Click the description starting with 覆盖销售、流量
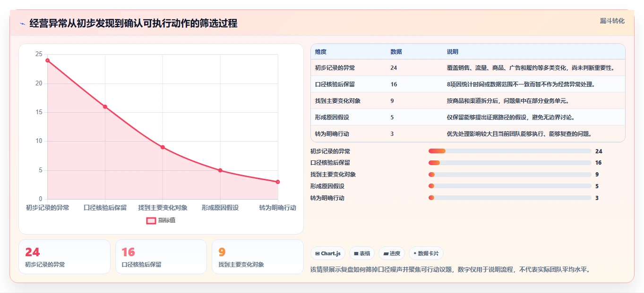 531,68
